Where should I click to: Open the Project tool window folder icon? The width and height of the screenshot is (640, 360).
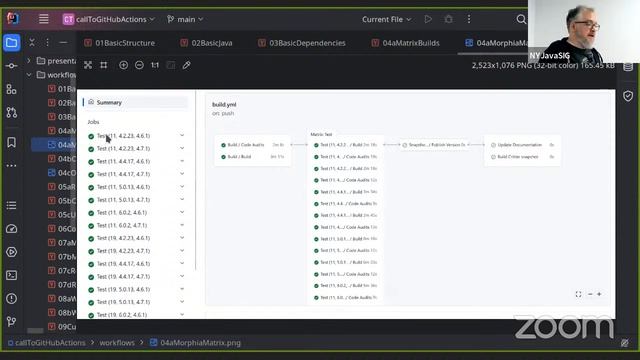[11, 43]
